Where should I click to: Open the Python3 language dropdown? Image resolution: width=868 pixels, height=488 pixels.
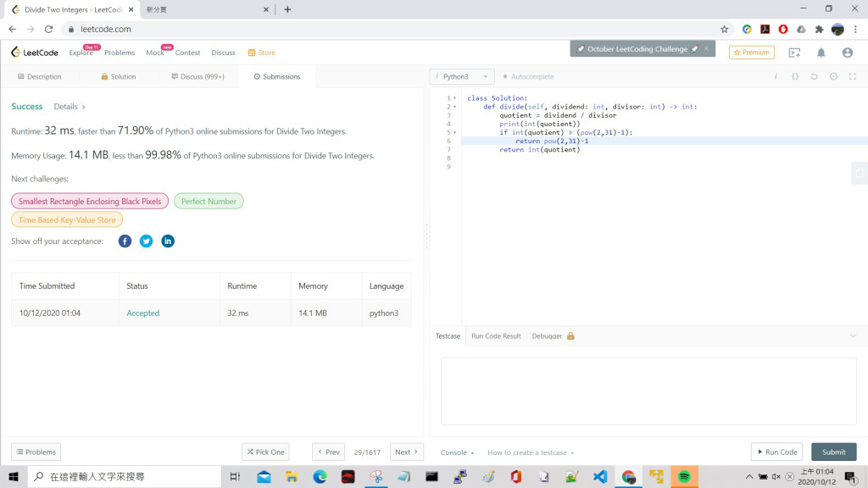pos(462,76)
